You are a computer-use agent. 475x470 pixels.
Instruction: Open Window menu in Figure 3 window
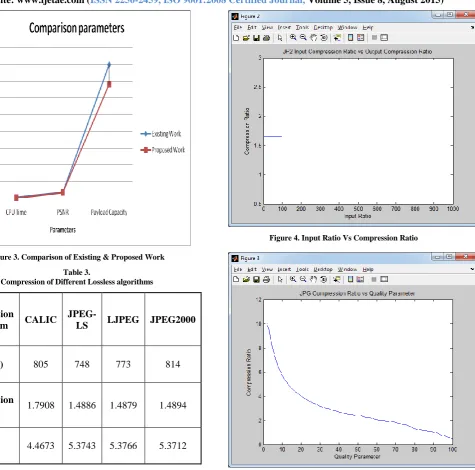pos(347,269)
